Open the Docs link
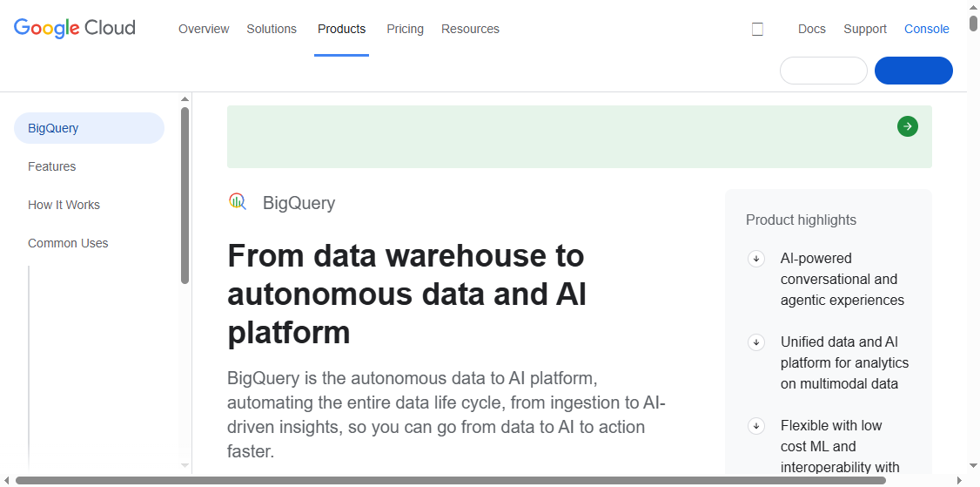Viewport: 980px width, 487px height. coord(812,29)
